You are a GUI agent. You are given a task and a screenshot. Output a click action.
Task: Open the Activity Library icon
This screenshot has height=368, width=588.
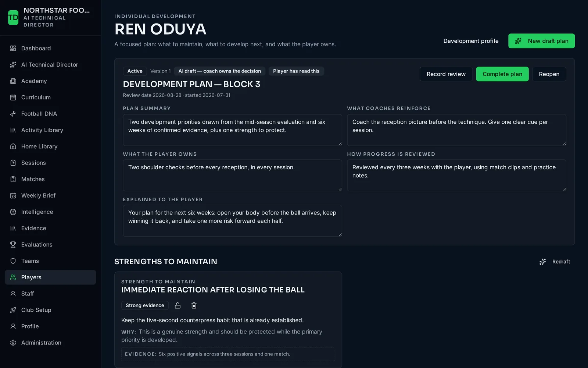tap(13, 130)
